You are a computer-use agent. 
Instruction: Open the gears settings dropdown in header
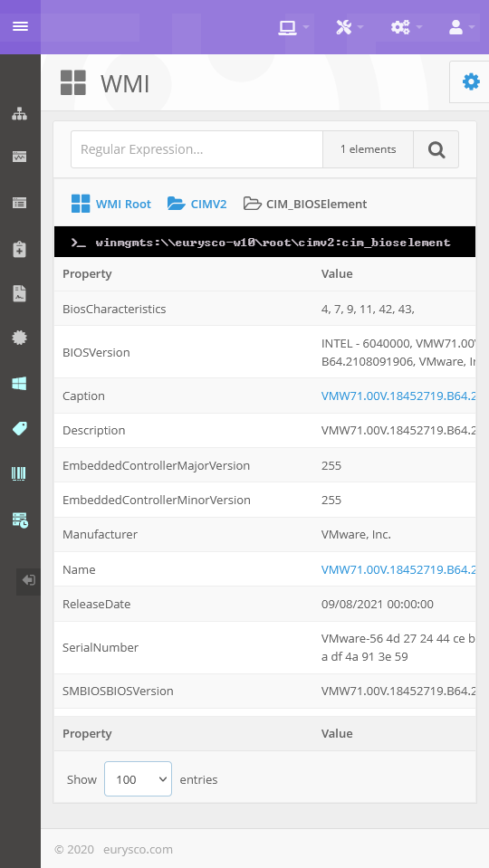pyautogui.click(x=406, y=27)
